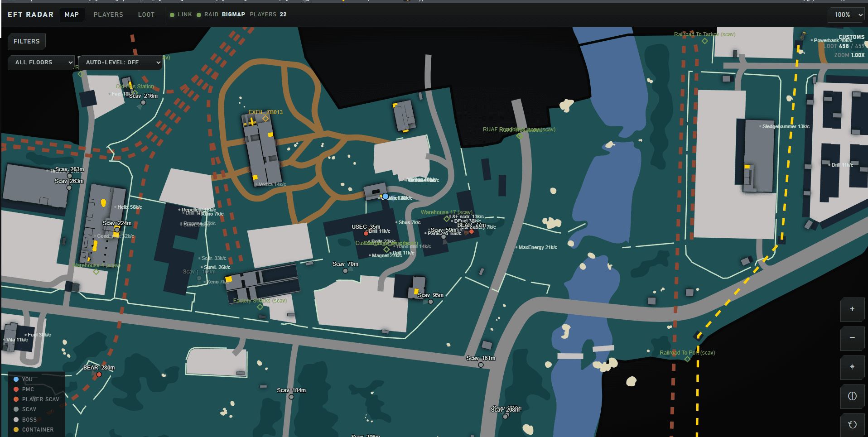Zoom out with the minus button

852,338
